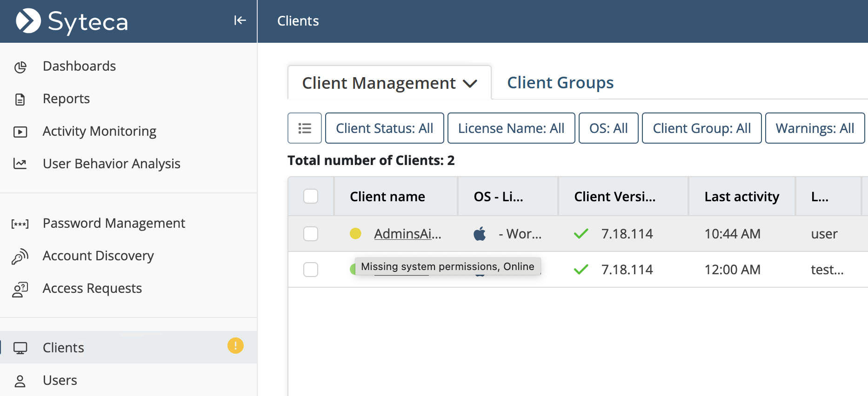Open Password Management
Viewport: 868px width, 396px height.
coord(114,223)
